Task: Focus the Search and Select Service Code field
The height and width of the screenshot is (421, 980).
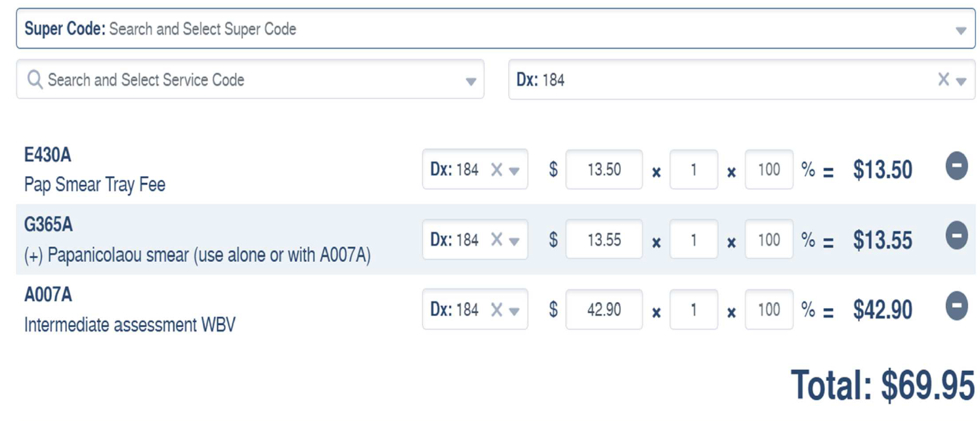Action: point(250,79)
